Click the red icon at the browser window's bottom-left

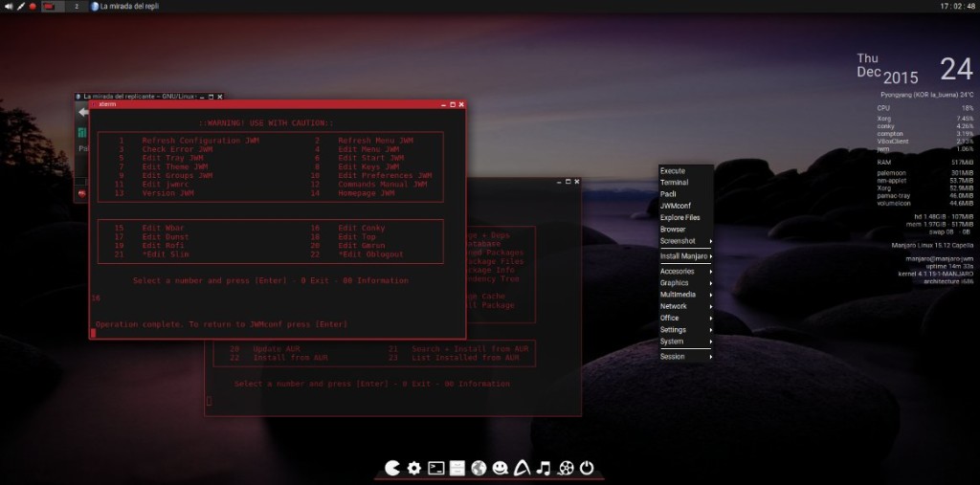(82, 194)
